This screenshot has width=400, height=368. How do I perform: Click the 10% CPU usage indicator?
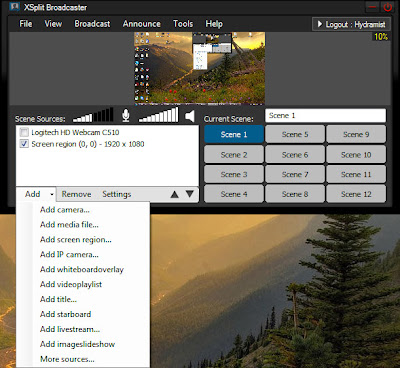(381, 36)
